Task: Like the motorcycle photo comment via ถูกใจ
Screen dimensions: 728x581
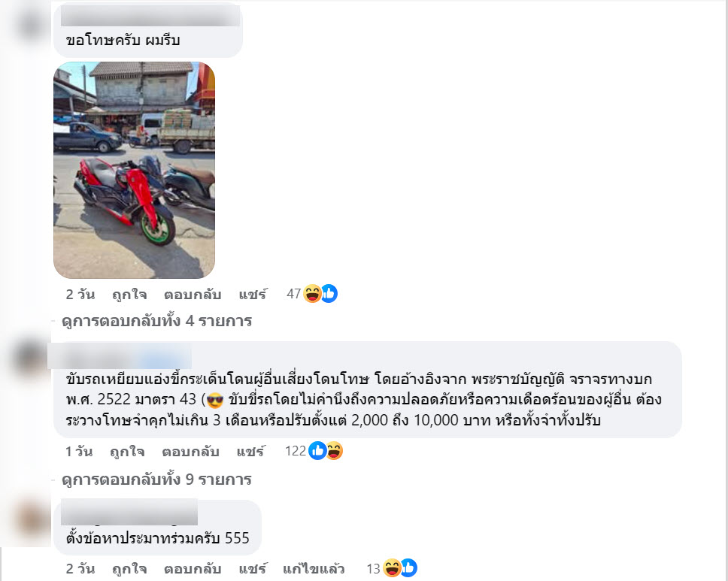Action: [x=129, y=294]
